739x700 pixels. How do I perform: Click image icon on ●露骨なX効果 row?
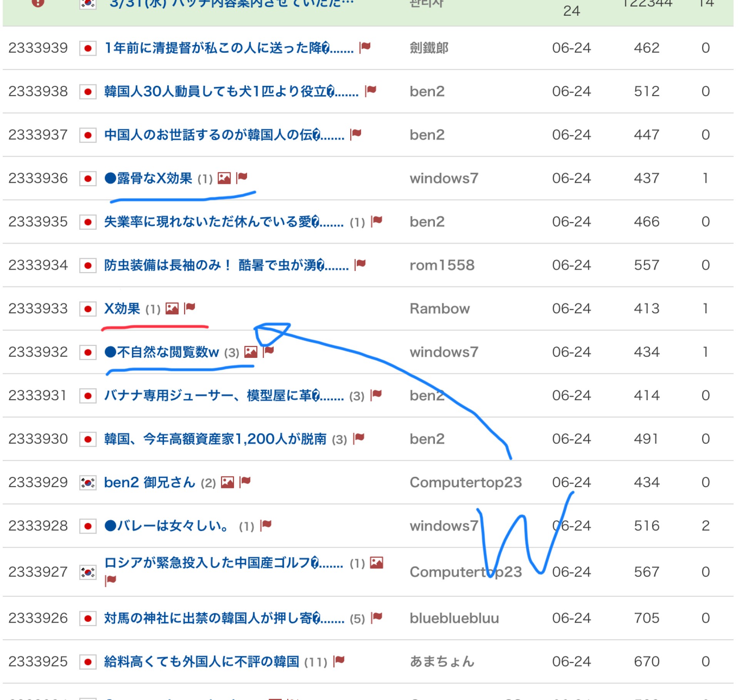click(x=224, y=178)
